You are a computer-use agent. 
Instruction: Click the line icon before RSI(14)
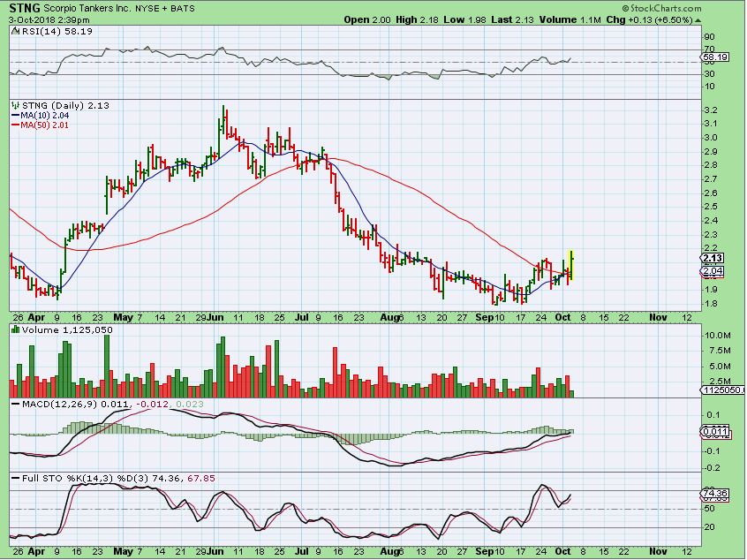click(16, 32)
